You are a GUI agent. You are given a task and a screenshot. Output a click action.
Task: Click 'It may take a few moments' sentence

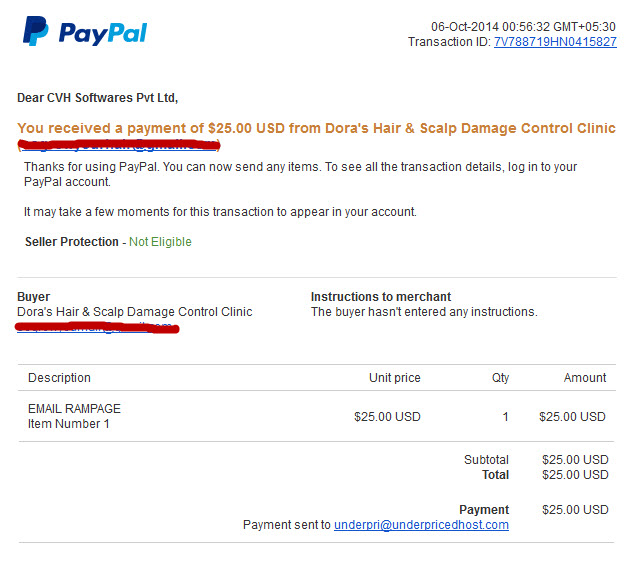(x=220, y=212)
